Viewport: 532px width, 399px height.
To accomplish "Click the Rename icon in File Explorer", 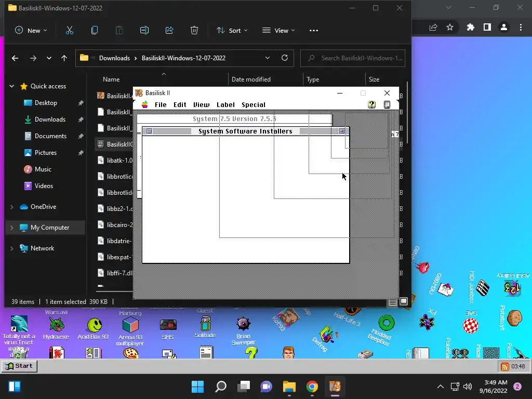I will (144, 30).
